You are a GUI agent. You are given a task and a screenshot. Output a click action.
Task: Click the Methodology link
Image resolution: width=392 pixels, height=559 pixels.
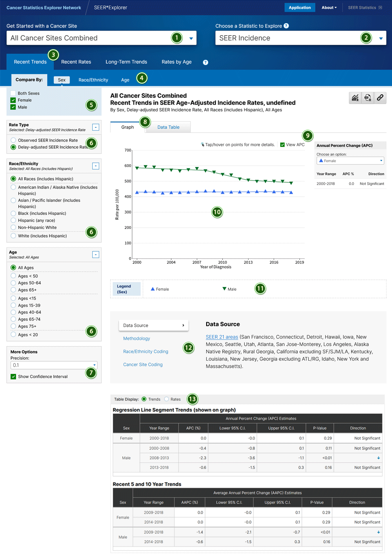coord(136,339)
